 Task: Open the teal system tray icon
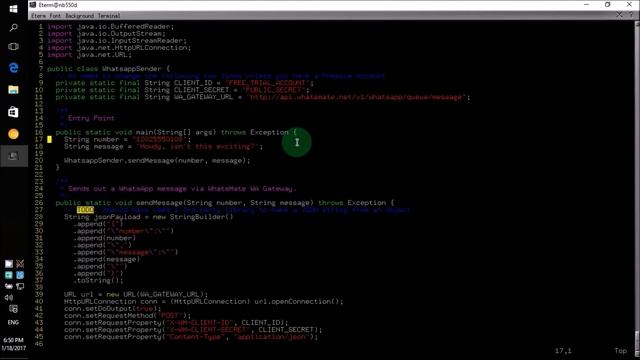[9, 275]
